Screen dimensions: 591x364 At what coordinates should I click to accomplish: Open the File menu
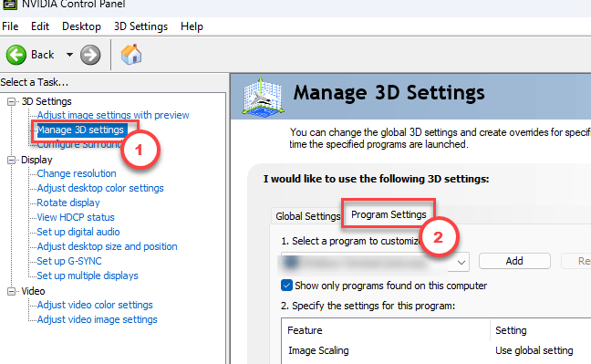coord(10,26)
